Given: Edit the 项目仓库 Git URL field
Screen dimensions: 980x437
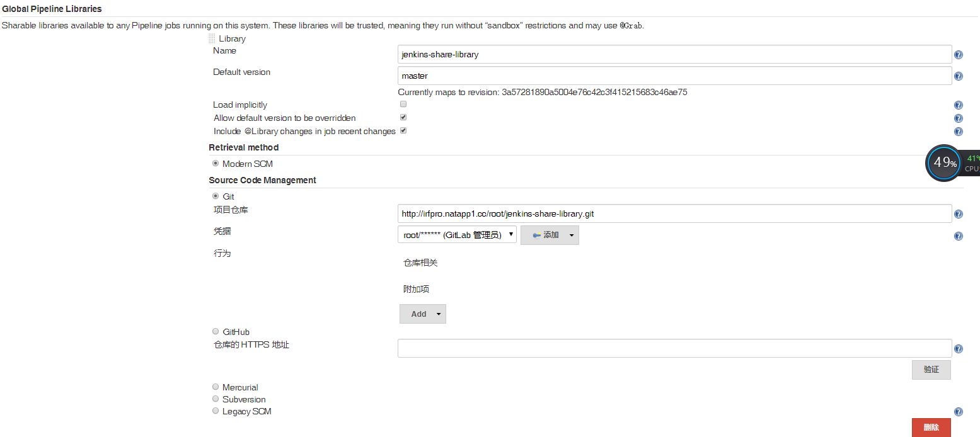Looking at the screenshot, I should click(x=674, y=213).
